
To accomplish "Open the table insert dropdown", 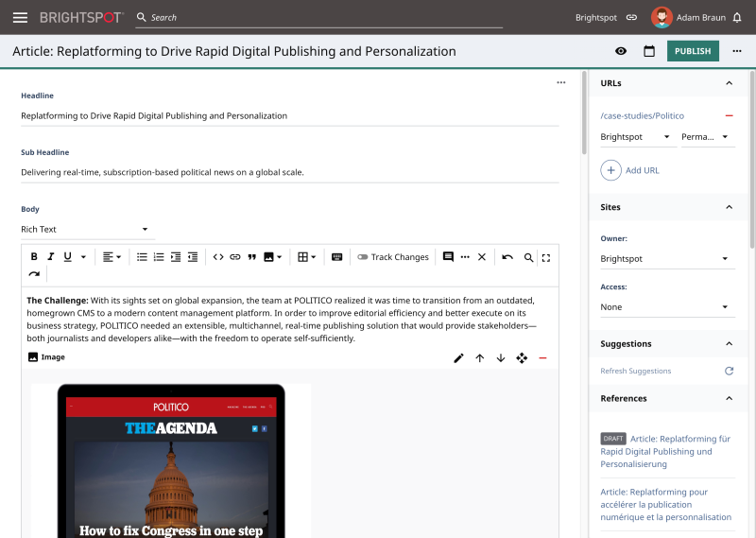I will (306, 257).
